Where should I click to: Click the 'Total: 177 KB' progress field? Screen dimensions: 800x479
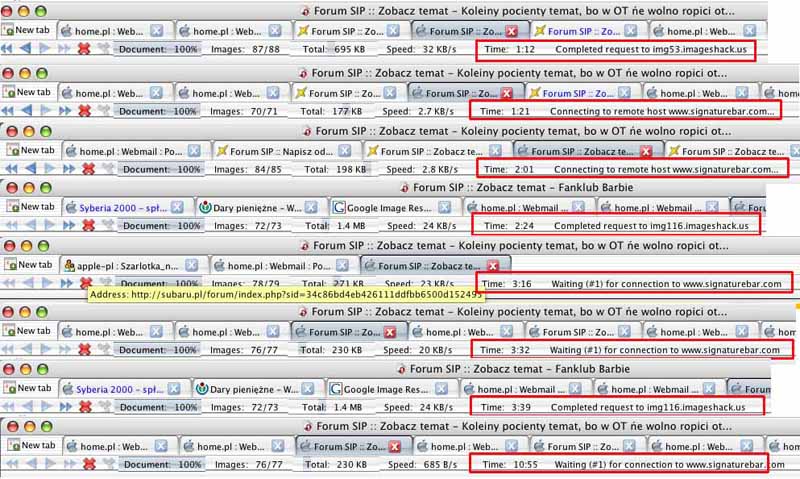pos(336,110)
